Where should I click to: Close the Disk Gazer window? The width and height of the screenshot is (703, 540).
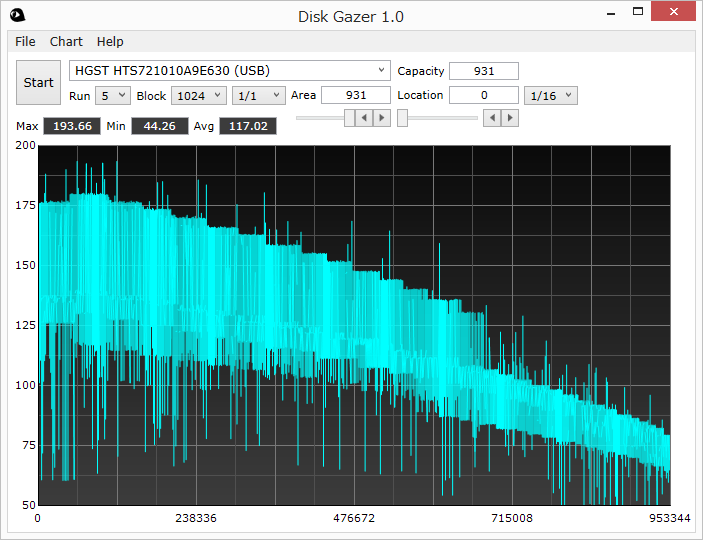[673, 12]
